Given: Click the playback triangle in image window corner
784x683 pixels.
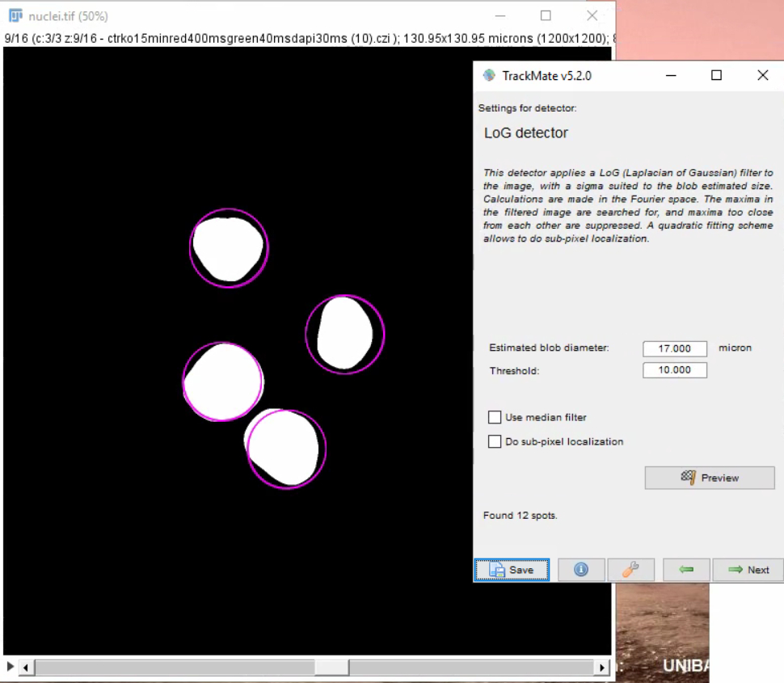Looking at the screenshot, I should (8, 667).
